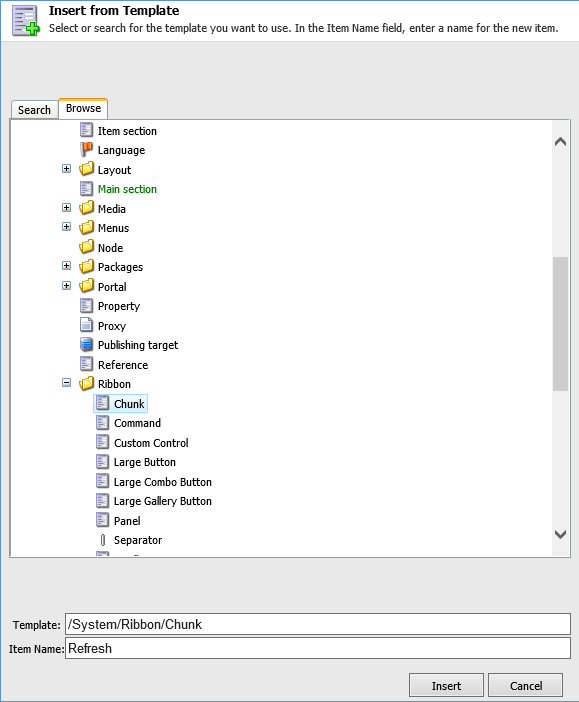
Task: Click the Insert button
Action: 446,685
